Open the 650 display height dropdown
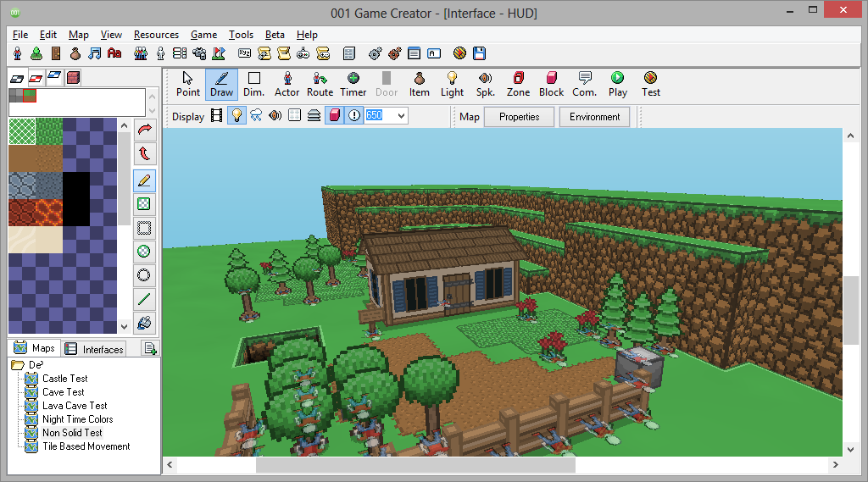 pos(401,116)
